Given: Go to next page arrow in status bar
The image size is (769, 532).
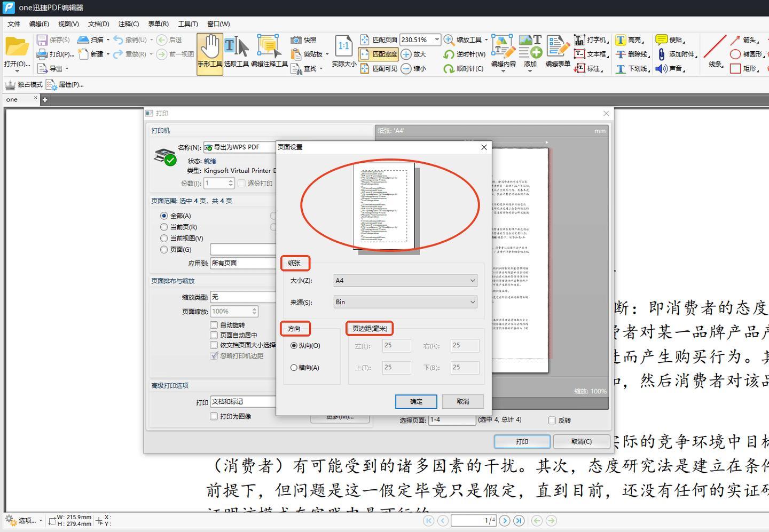Looking at the screenshot, I should (x=504, y=520).
